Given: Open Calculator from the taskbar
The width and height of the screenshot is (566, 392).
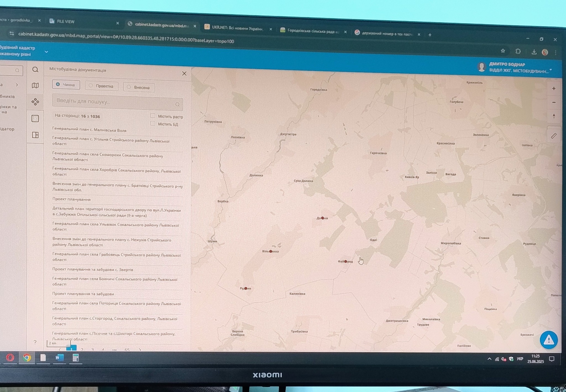Looking at the screenshot, I should pos(75,358).
